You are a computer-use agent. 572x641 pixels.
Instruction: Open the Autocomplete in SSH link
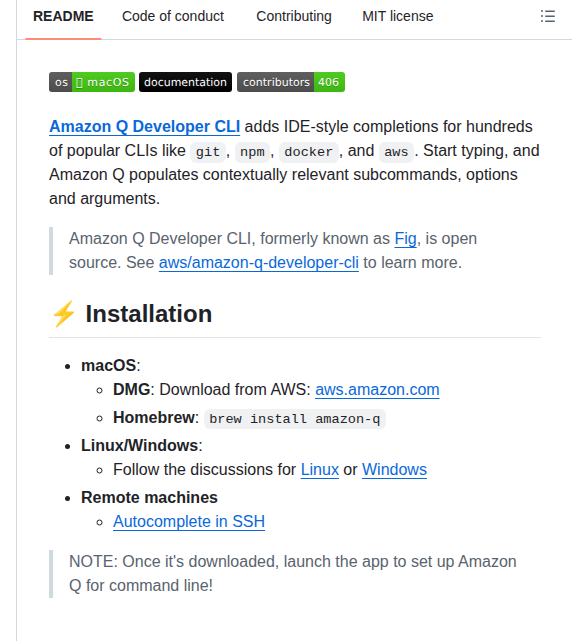point(189,522)
